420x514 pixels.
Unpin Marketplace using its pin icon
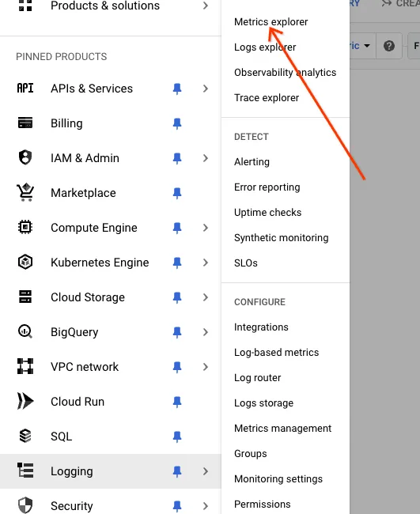[177, 193]
